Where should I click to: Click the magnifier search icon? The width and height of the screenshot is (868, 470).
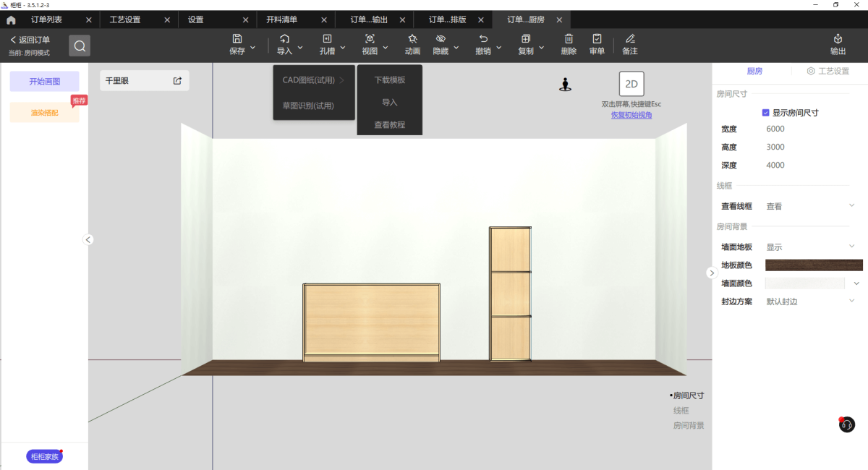tap(80, 46)
